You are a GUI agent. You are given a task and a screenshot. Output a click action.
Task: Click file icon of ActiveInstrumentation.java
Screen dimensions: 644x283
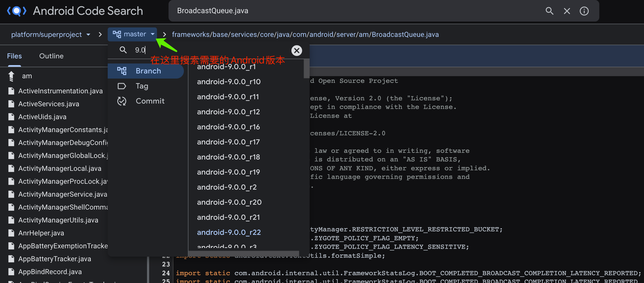click(x=11, y=91)
